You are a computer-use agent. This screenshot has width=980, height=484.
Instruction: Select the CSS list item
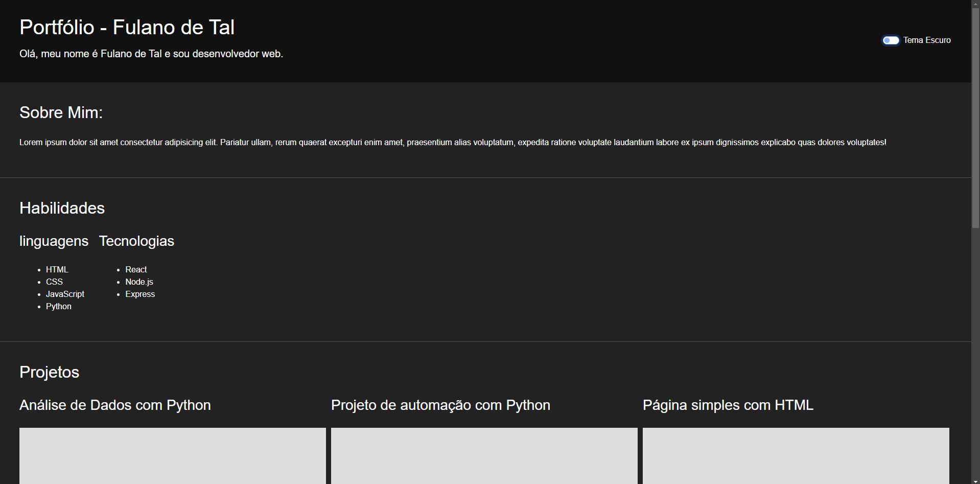[54, 282]
